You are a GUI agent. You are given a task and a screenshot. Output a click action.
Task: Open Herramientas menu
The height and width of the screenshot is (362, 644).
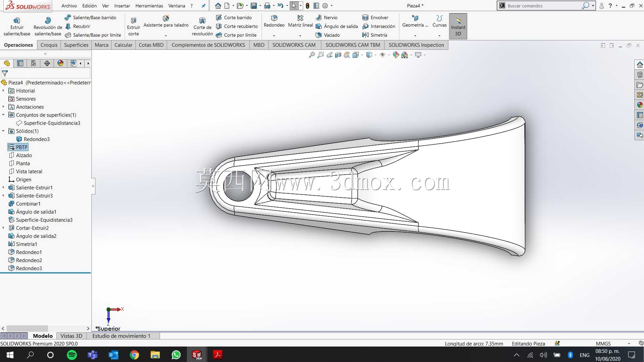pos(149,6)
